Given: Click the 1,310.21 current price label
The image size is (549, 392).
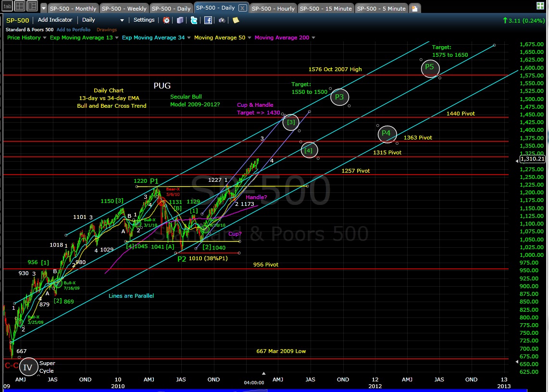Looking at the screenshot, I should point(532,159).
